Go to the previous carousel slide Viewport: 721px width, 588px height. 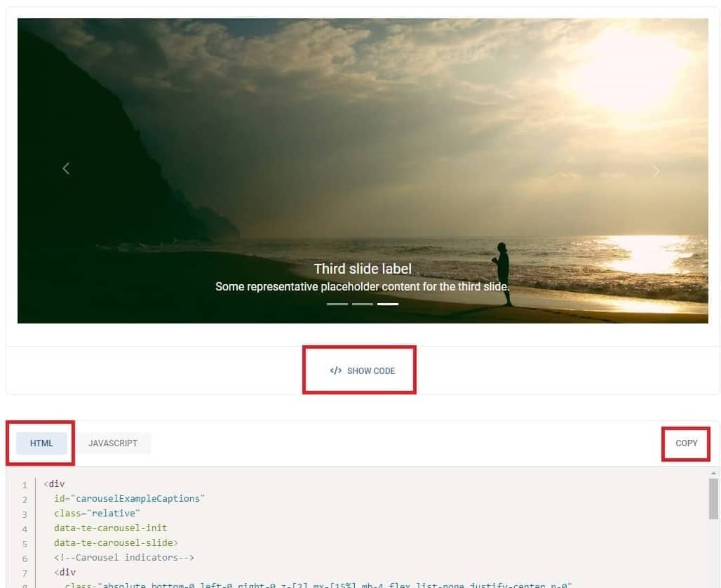point(66,168)
